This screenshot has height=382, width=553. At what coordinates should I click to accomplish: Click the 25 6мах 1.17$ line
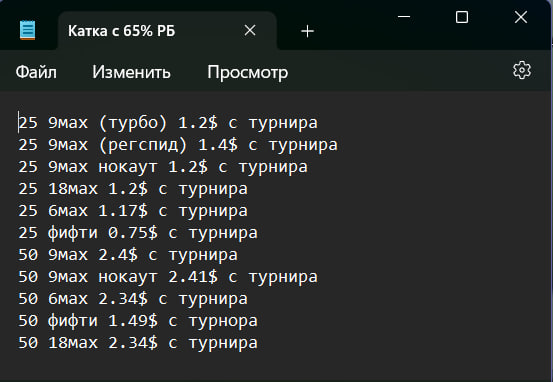[x=133, y=211]
